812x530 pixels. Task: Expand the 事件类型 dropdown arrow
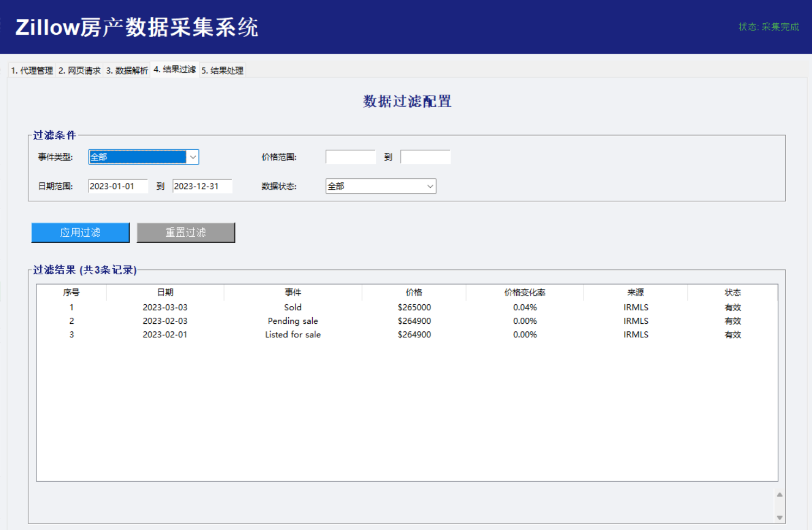coord(193,157)
